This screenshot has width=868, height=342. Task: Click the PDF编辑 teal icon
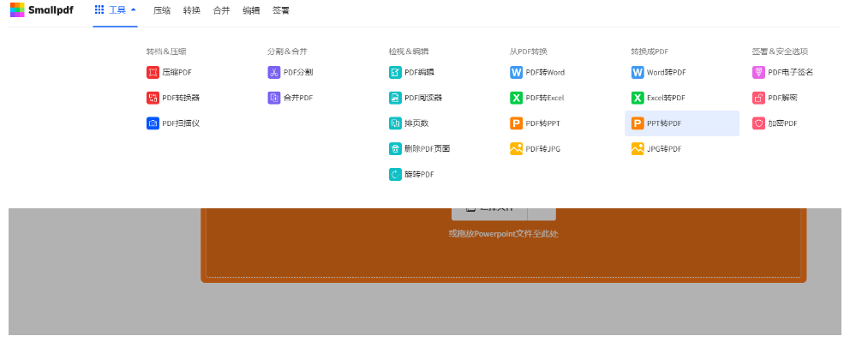point(395,73)
